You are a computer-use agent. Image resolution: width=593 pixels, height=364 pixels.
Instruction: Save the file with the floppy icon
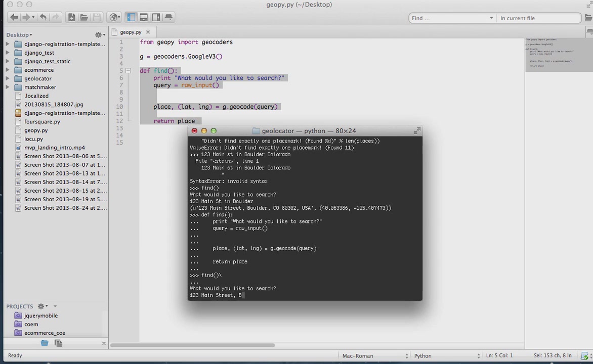97,17
